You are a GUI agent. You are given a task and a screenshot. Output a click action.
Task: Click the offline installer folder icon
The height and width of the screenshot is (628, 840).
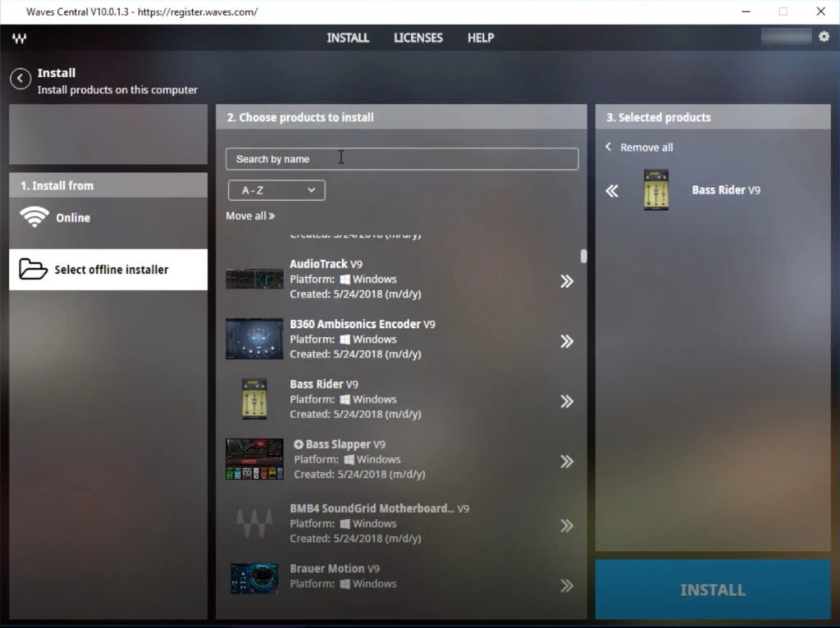(33, 269)
